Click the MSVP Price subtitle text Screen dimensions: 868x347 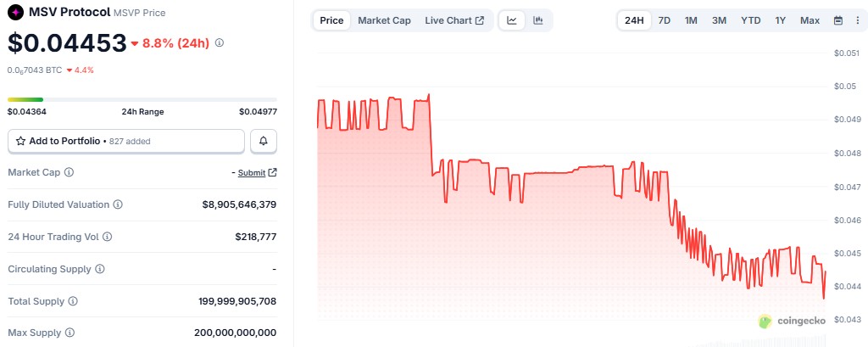coord(140,13)
